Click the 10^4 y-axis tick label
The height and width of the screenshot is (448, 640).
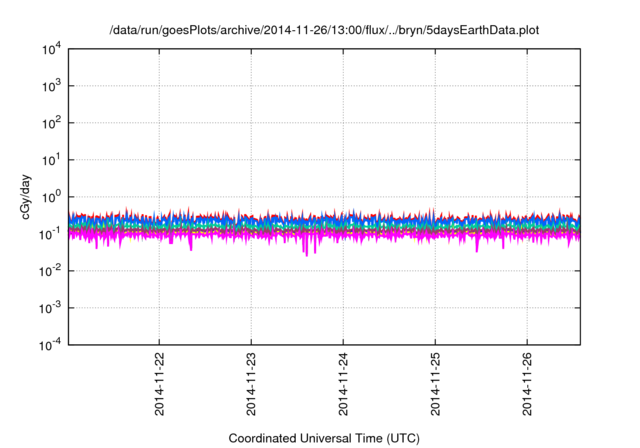(51, 49)
